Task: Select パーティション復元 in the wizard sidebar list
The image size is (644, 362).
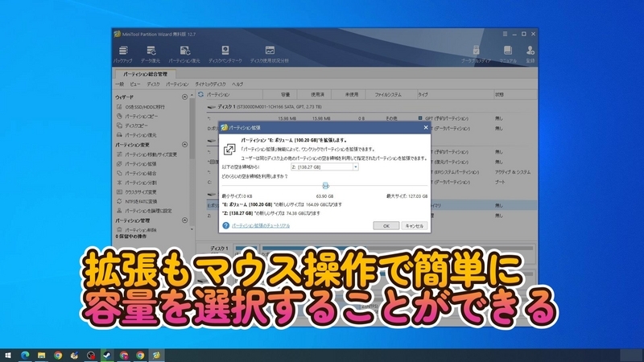Action: click(140, 135)
